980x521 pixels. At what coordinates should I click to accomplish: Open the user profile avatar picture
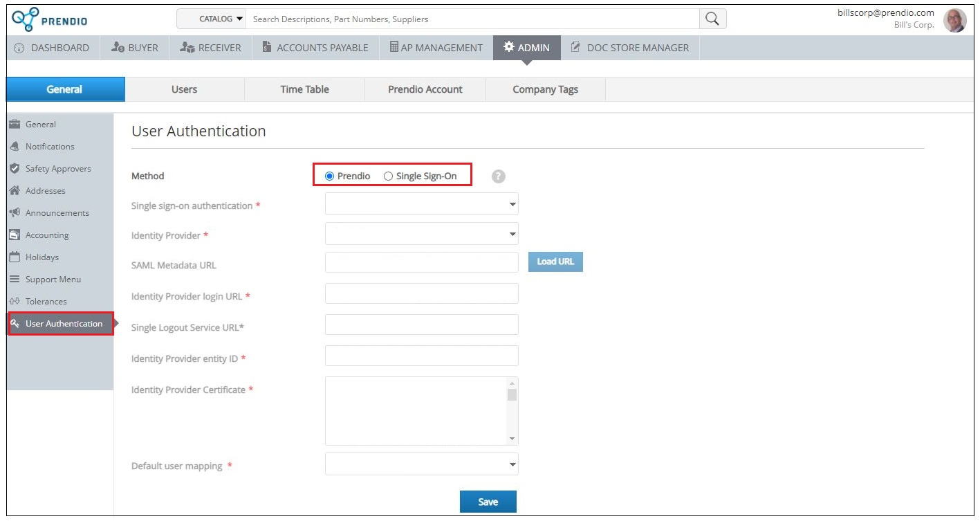[x=954, y=20]
